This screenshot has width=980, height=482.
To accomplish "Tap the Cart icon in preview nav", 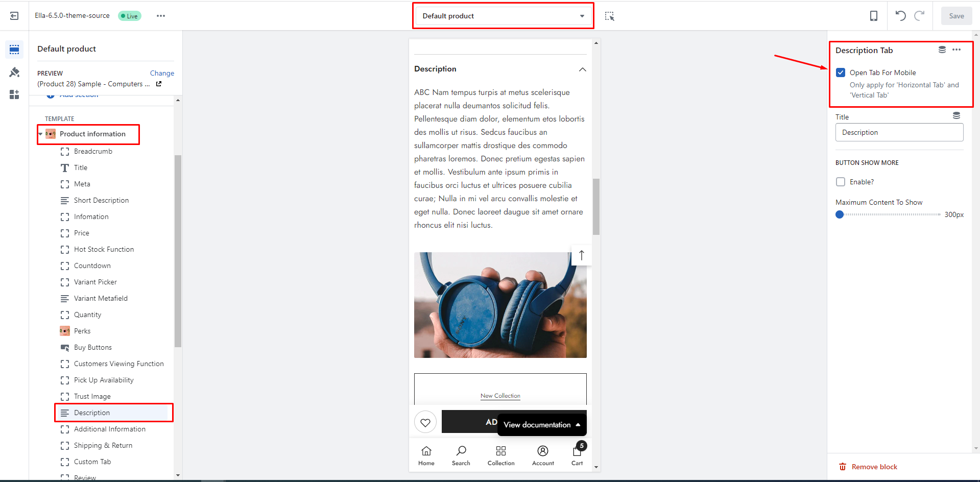I will coord(577,455).
